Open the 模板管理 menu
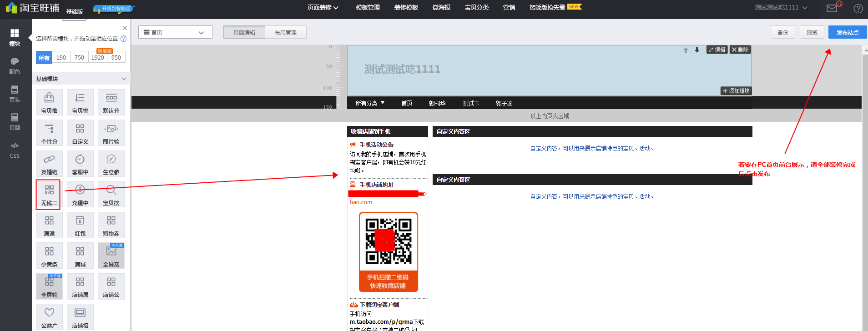 (368, 7)
